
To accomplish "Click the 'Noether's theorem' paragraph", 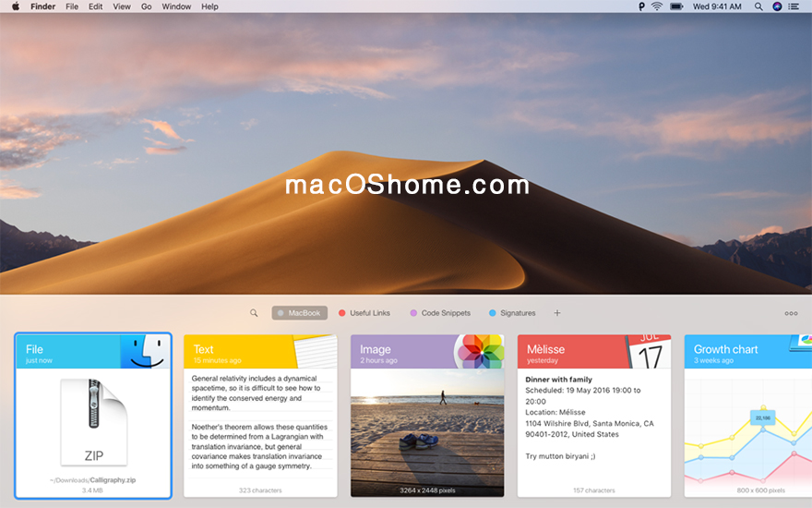I will [x=259, y=446].
